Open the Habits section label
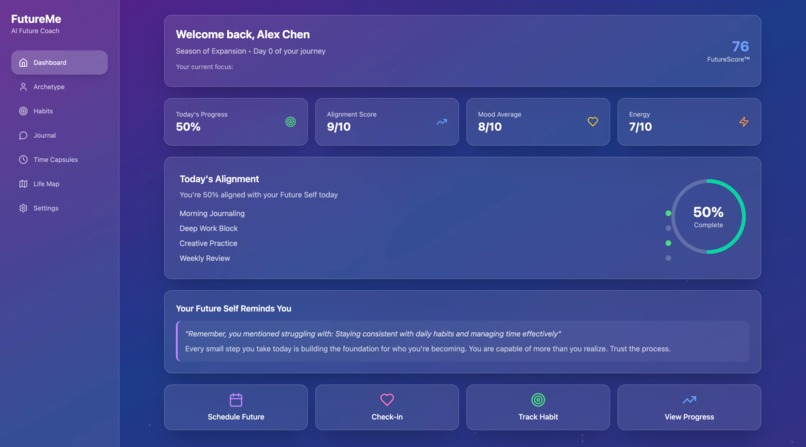Viewport: 806px width, 447px height. 43,111
